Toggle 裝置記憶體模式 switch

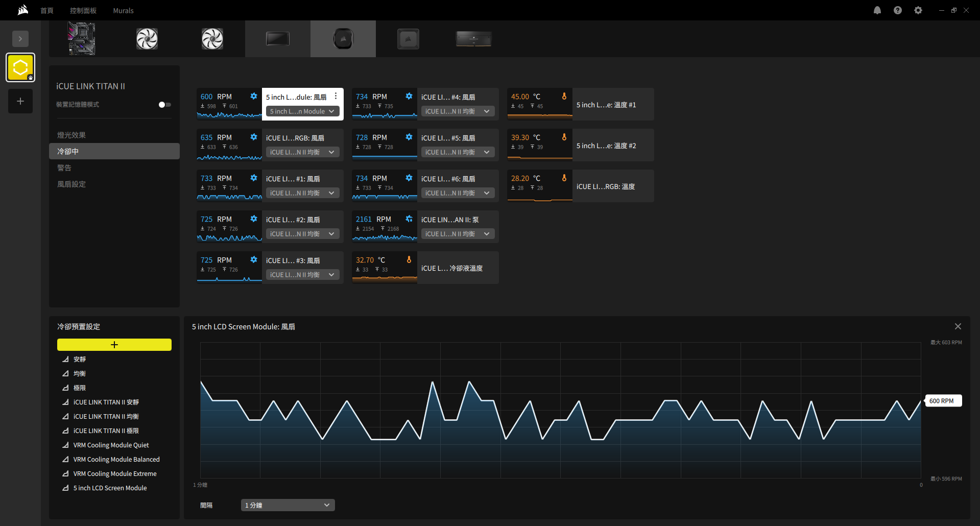point(165,105)
